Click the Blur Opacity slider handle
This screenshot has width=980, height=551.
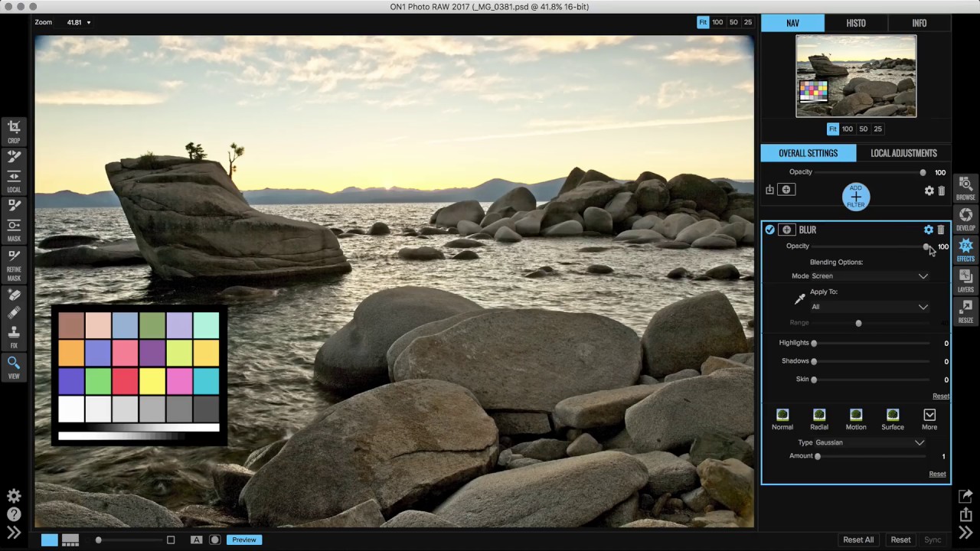tap(926, 246)
